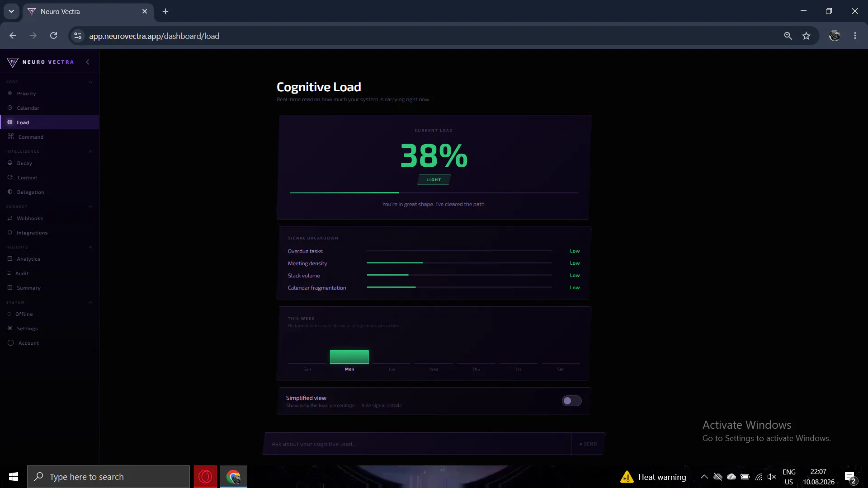The image size is (868, 488).
Task: Click the Windows taskbar search box
Action: click(108, 477)
